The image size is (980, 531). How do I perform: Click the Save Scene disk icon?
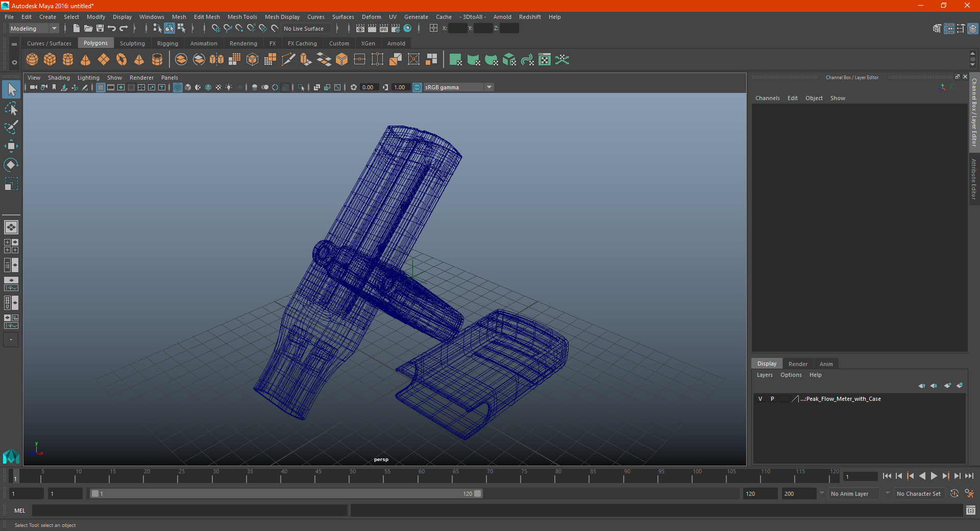(x=100, y=29)
